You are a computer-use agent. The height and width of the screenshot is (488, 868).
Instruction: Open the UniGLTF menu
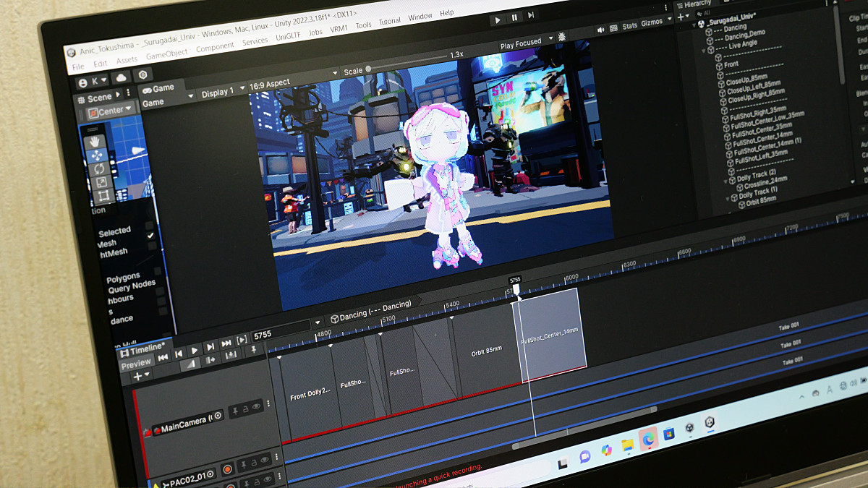pyautogui.click(x=289, y=36)
